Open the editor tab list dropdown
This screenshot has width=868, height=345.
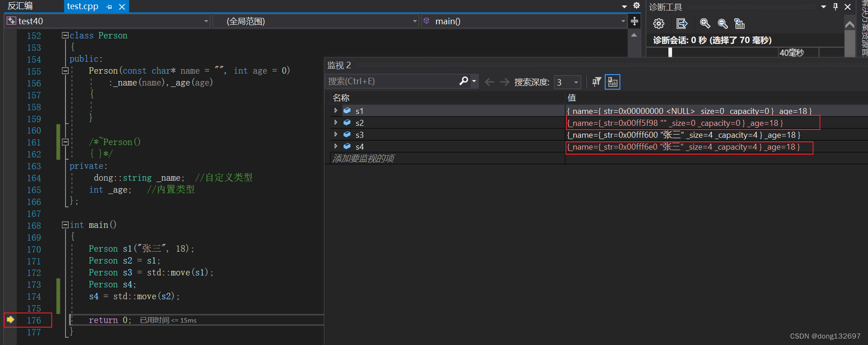(x=624, y=6)
